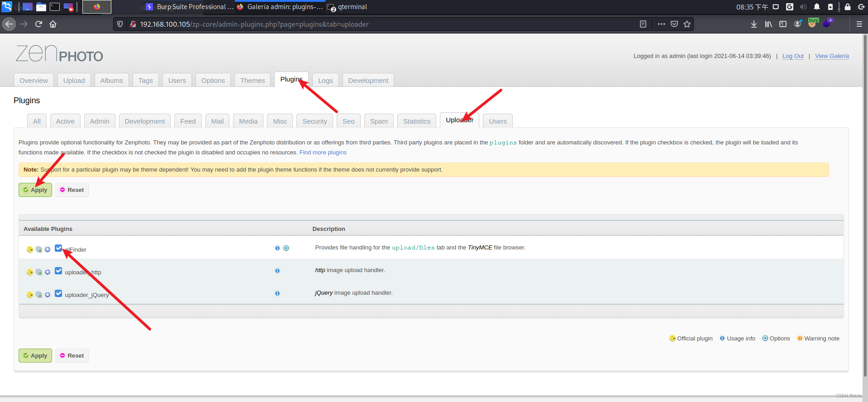Image resolution: width=868 pixels, height=402 pixels.
Task: Show All plugins subtab
Action: click(x=37, y=121)
